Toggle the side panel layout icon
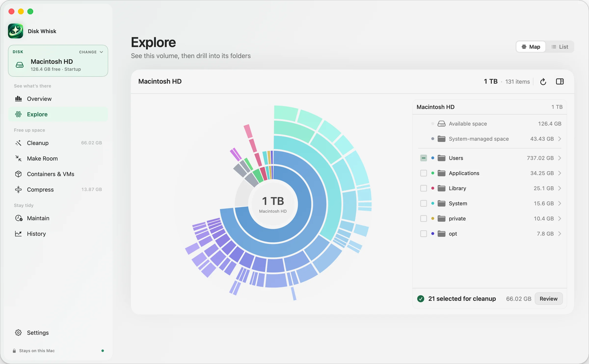589x364 pixels. [560, 81]
